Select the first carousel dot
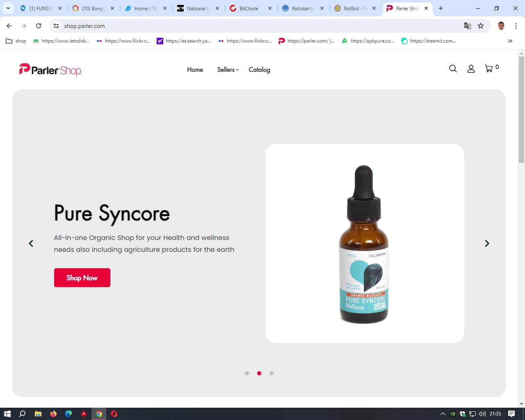Image resolution: width=525 pixels, height=420 pixels. (x=247, y=373)
